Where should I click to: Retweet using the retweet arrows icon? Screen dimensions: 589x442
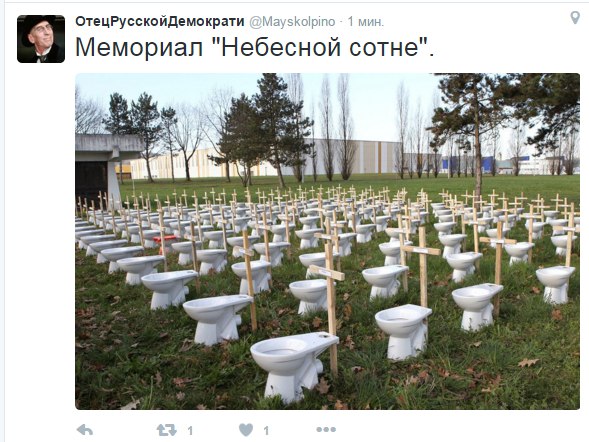coord(166,430)
